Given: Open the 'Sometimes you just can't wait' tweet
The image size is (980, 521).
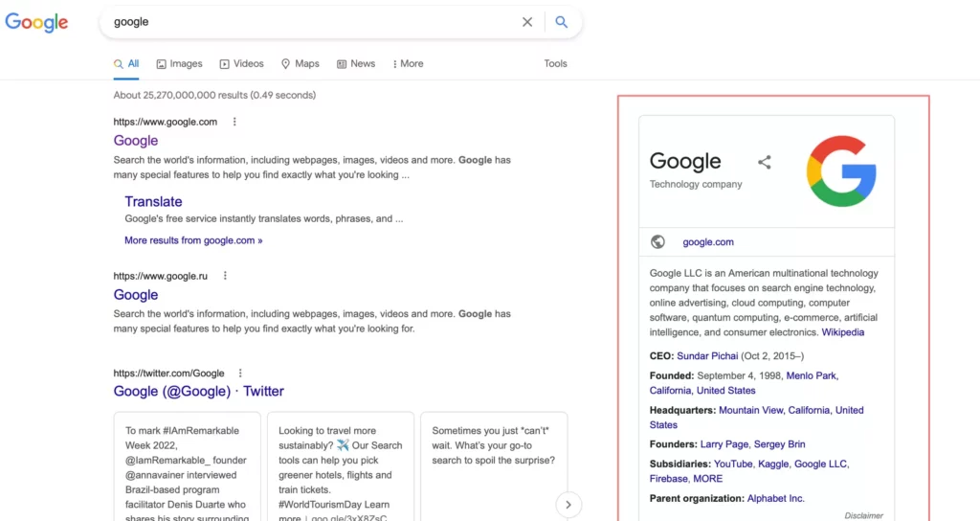Looking at the screenshot, I should tap(494, 466).
